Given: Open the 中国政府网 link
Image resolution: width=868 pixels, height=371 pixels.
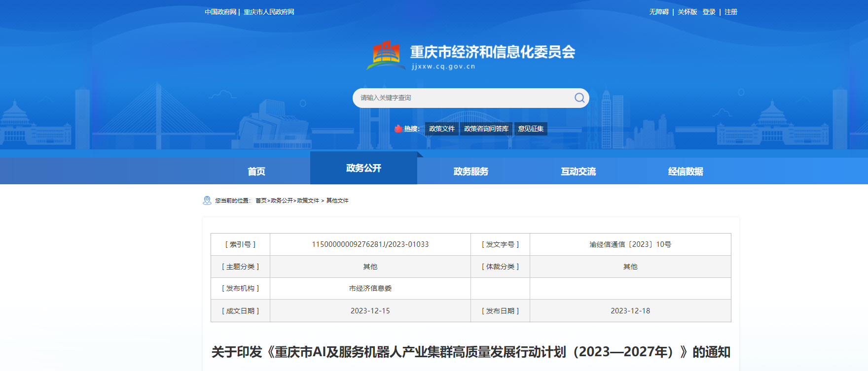Looking at the screenshot, I should (220, 12).
